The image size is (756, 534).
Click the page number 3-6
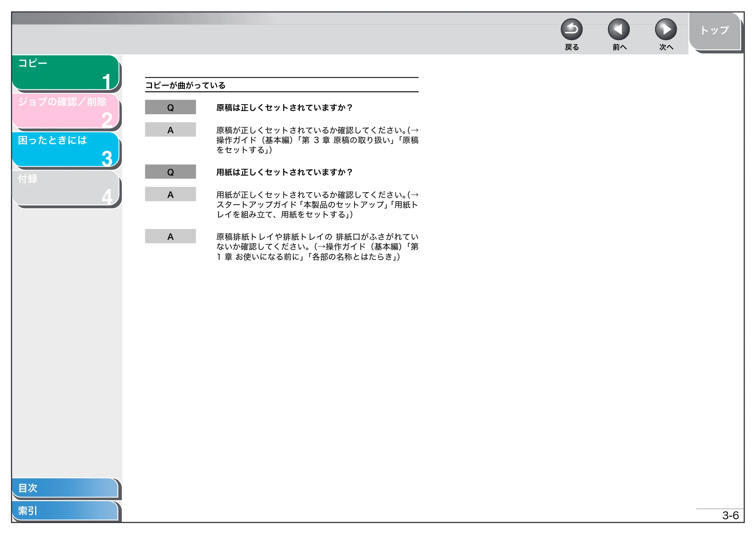[730, 515]
